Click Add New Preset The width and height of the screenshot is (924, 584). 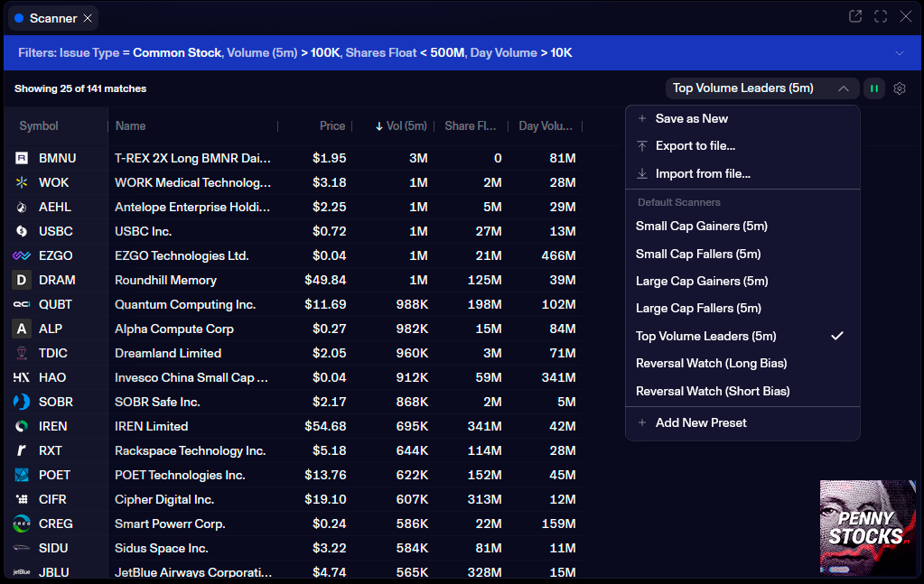tap(701, 422)
